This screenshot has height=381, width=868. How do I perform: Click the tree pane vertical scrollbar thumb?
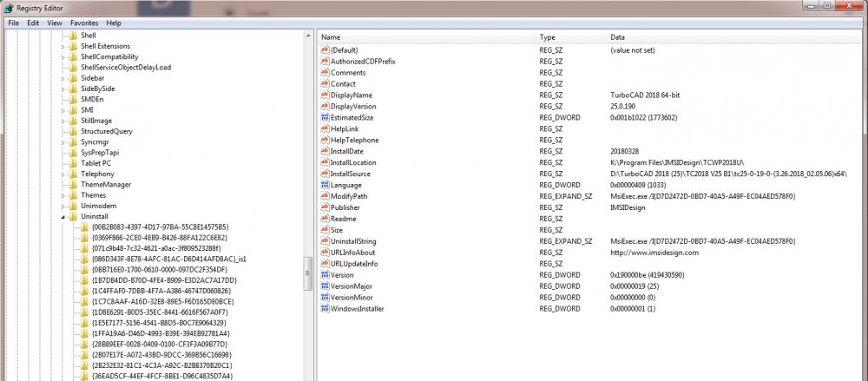(x=308, y=273)
